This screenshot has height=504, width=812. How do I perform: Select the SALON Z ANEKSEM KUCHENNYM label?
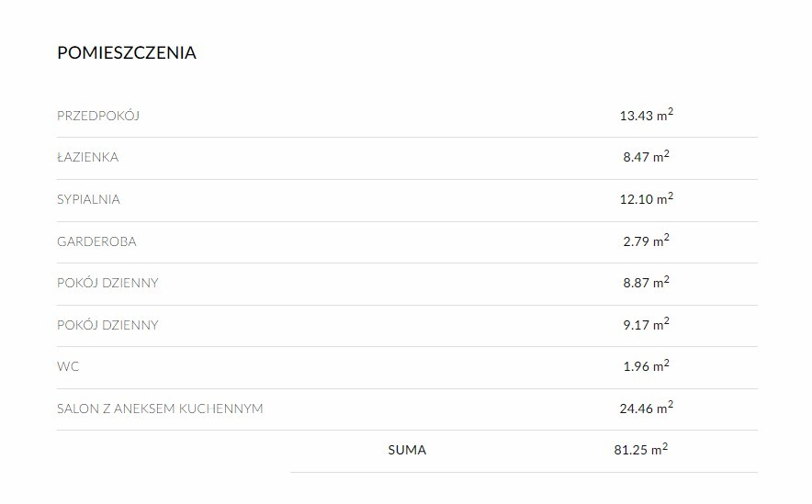[160, 409]
